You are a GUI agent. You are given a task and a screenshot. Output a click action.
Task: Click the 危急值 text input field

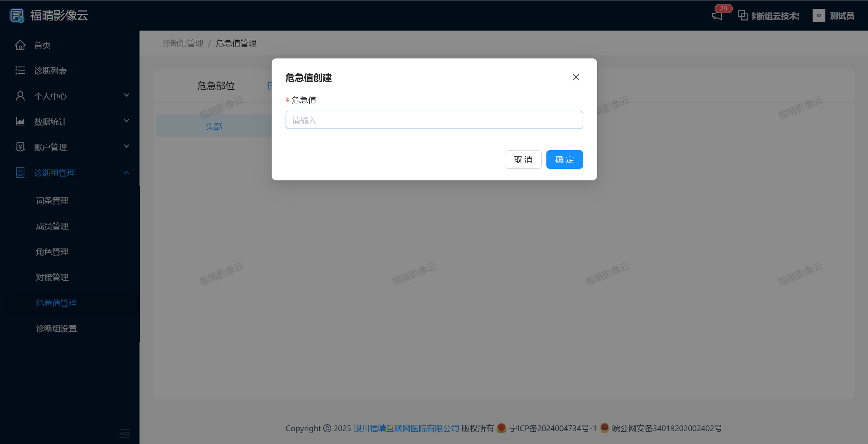434,120
